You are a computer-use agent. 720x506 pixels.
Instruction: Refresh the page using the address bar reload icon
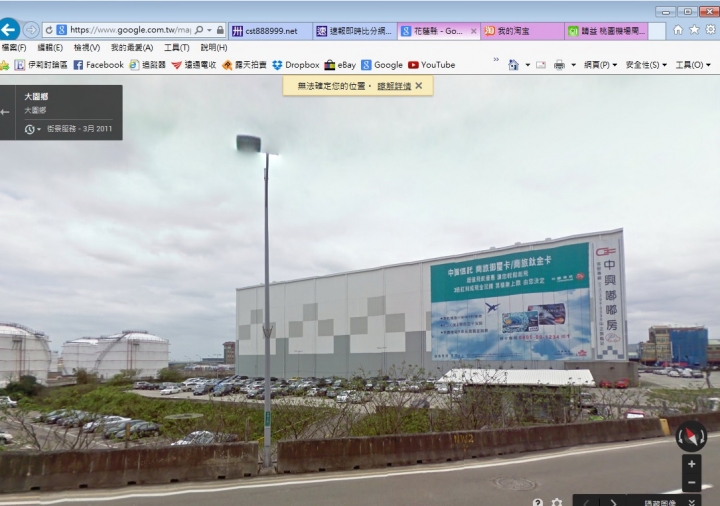49,30
